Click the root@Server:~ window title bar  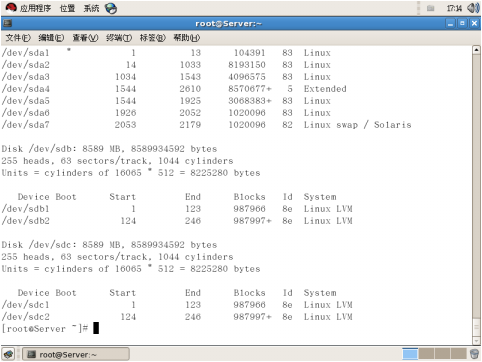[229, 24]
